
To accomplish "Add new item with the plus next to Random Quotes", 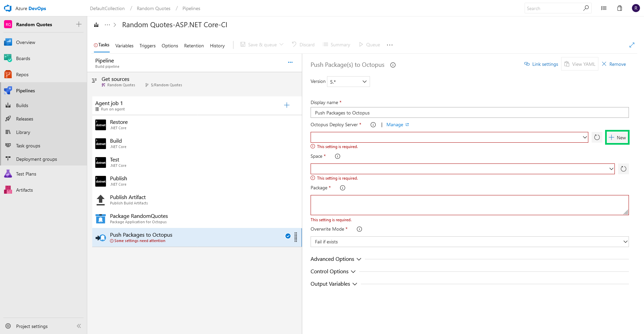I will (x=79, y=24).
